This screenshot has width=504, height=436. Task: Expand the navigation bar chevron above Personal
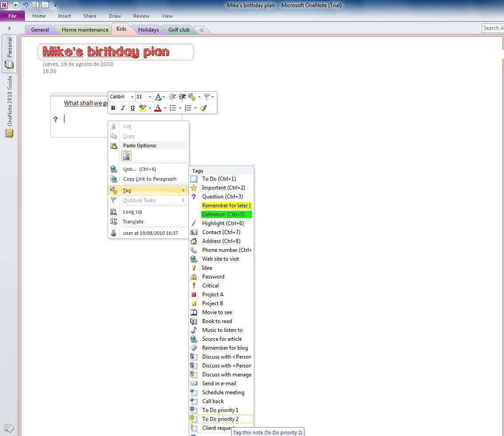point(9,28)
